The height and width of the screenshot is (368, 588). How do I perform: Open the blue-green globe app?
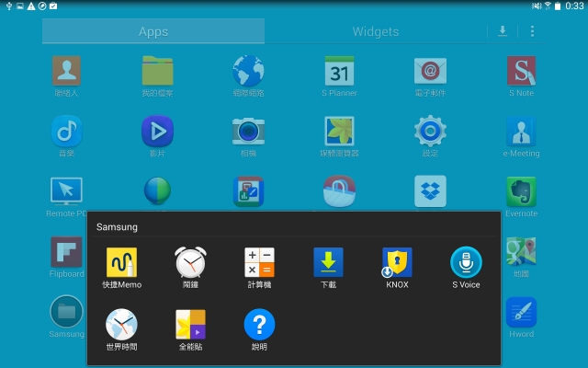coord(157,191)
